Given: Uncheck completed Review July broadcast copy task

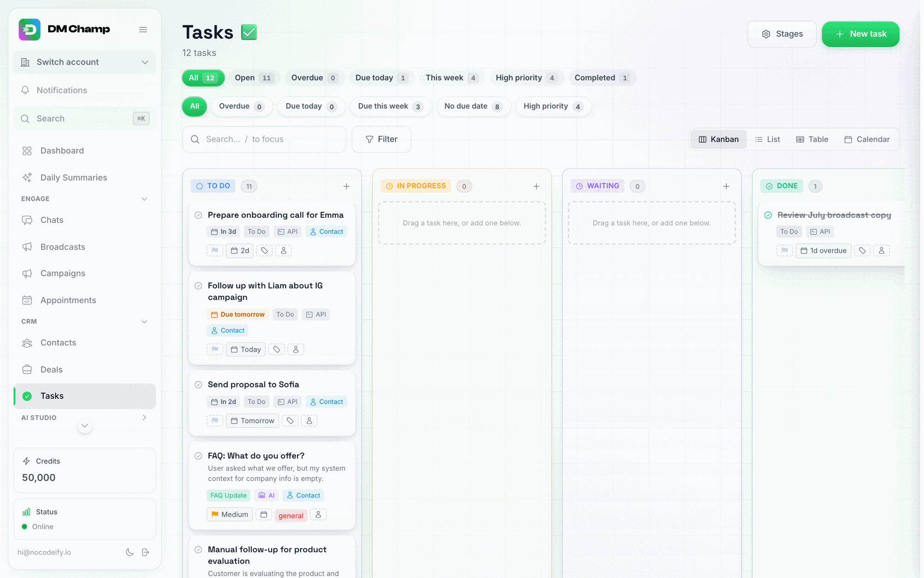Looking at the screenshot, I should pos(768,215).
